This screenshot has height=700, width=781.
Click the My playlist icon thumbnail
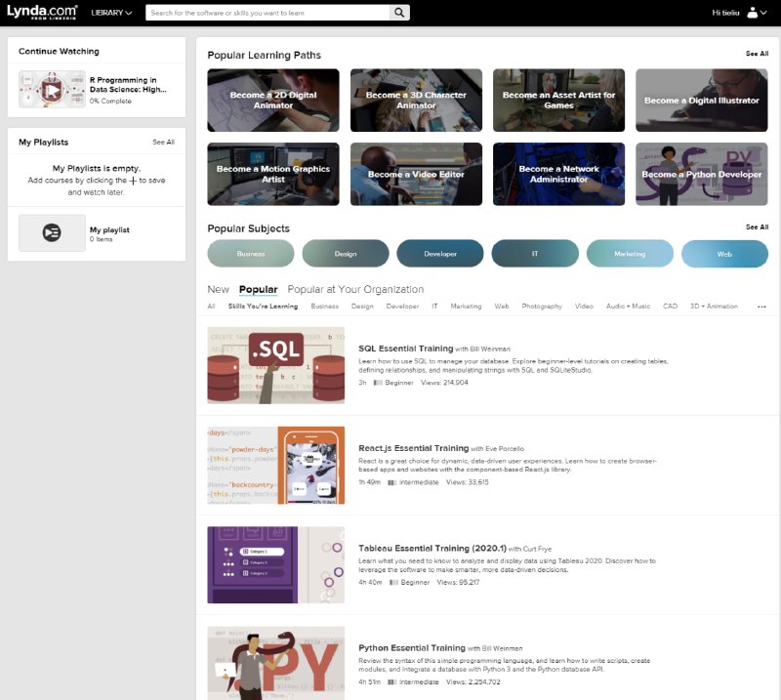[52, 232]
